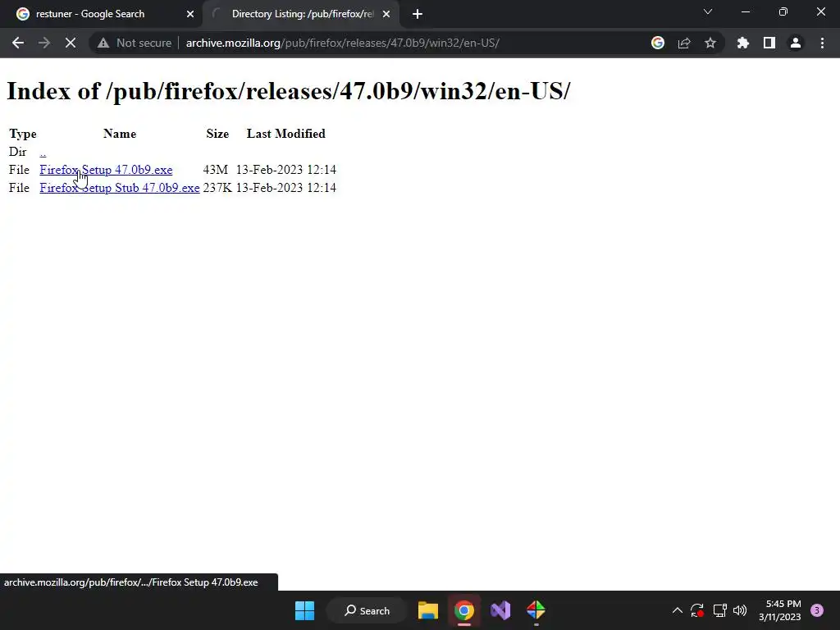
Task: Open taskbar Search box
Action: [x=367, y=610]
